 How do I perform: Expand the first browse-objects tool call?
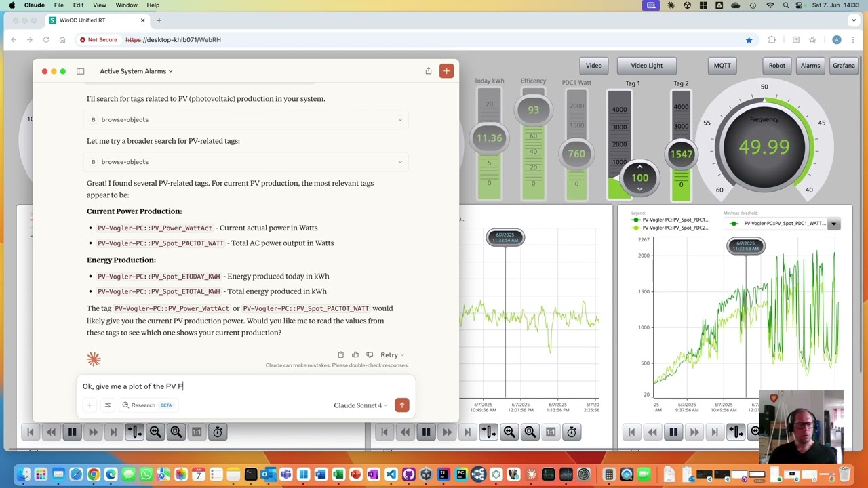[x=246, y=119]
